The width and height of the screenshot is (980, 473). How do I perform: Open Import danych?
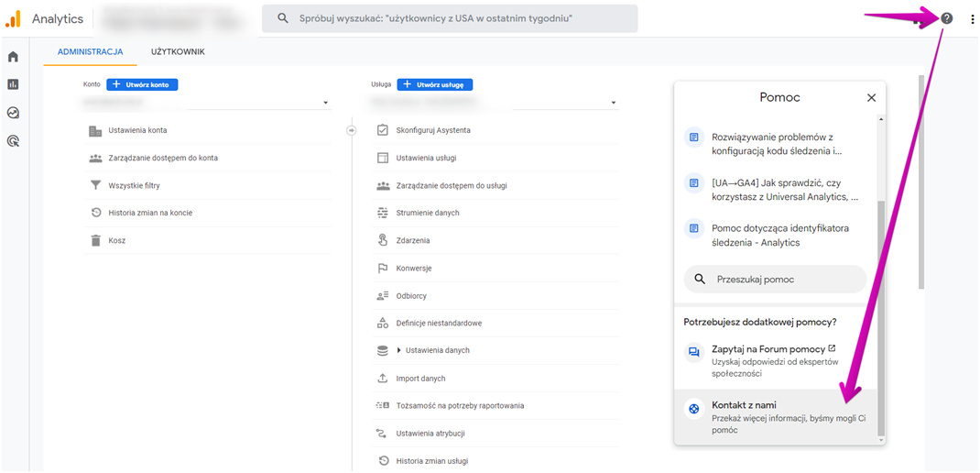pyautogui.click(x=420, y=379)
